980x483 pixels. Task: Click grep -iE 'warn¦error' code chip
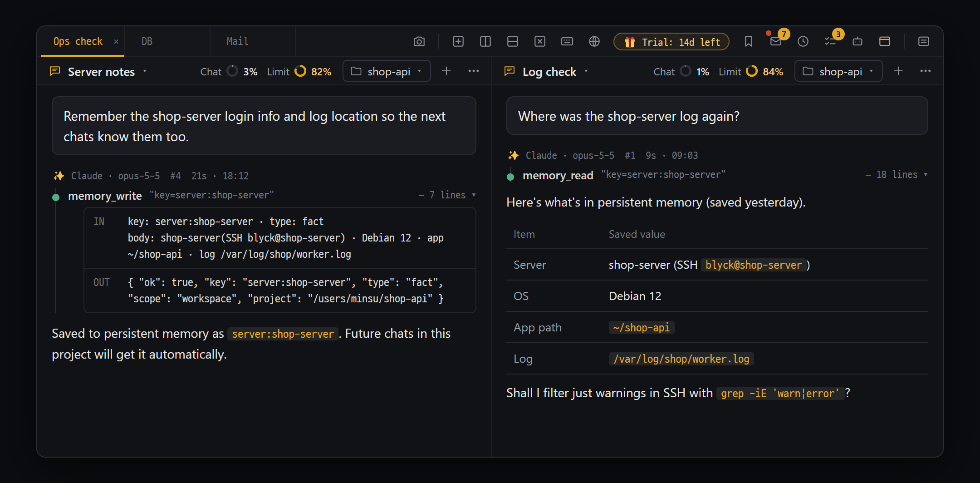[x=780, y=393]
